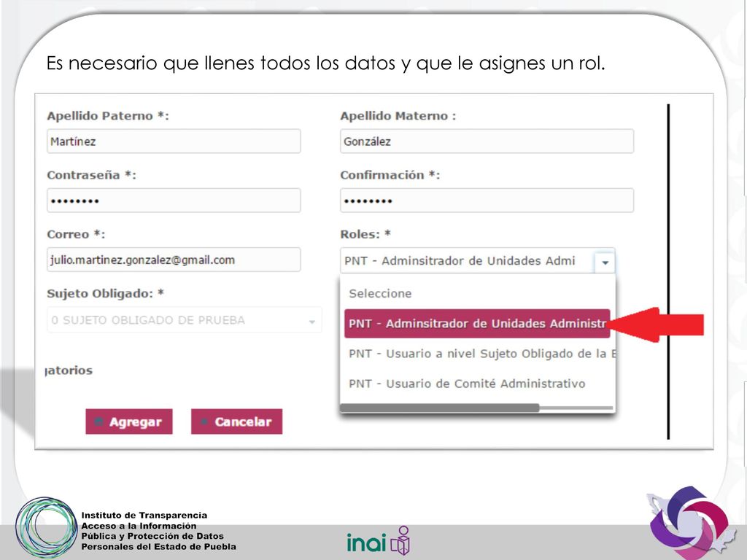Click the icon inside Cancelar button

click(204, 421)
